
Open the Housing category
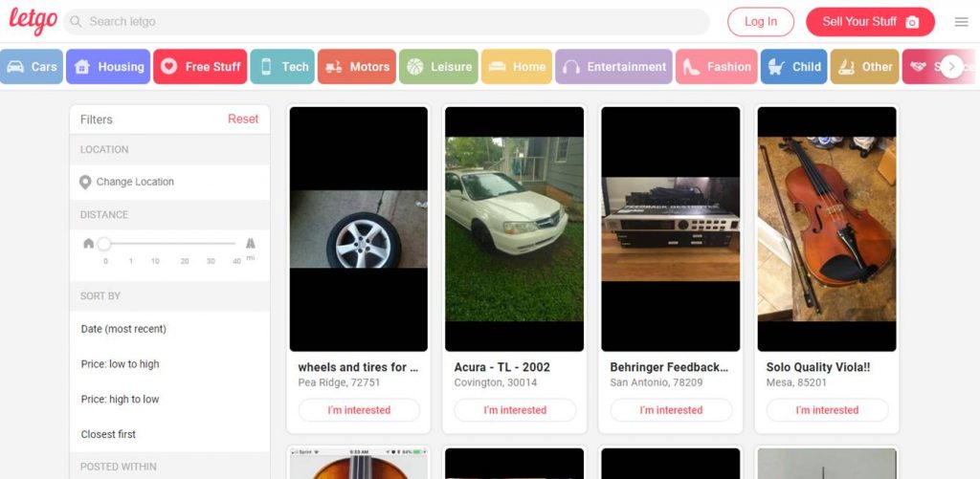pyautogui.click(x=108, y=67)
